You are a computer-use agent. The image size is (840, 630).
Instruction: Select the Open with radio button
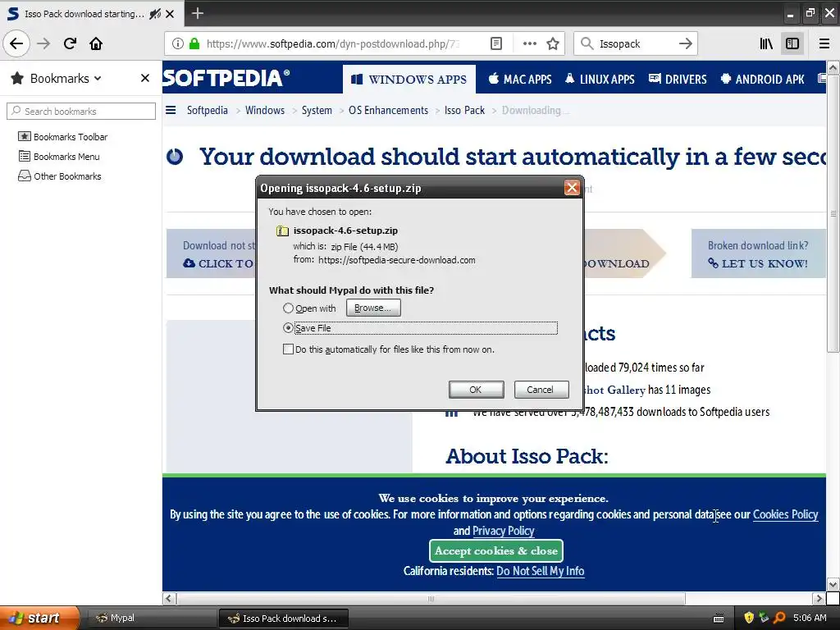click(x=288, y=308)
